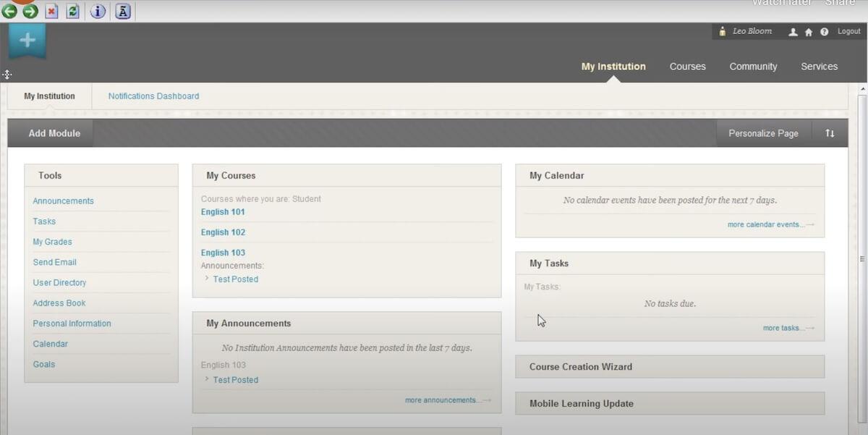Open the English 101 course link
The width and height of the screenshot is (868, 435).
pos(223,212)
